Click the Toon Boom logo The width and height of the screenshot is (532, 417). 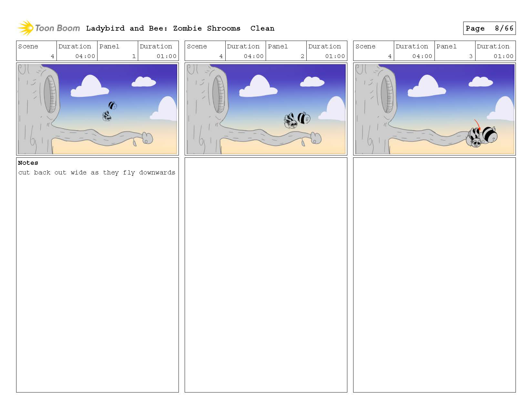(48, 28)
